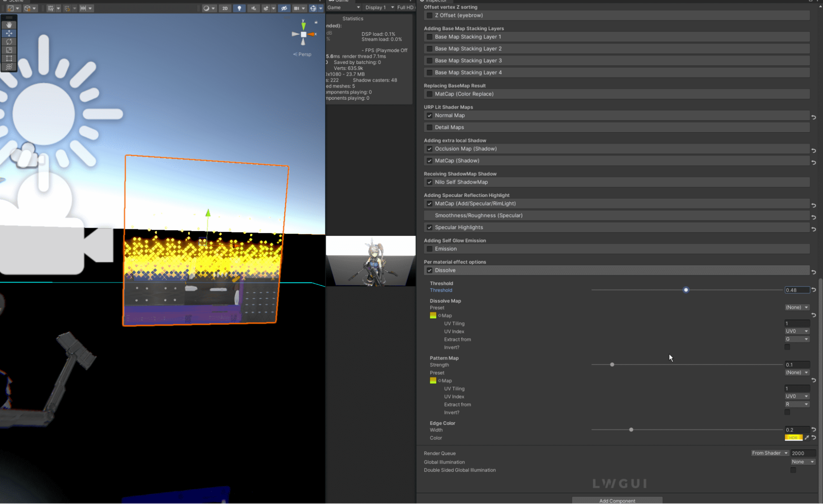Select the Rect transform tool
This screenshot has width=823, height=504.
(x=9, y=58)
